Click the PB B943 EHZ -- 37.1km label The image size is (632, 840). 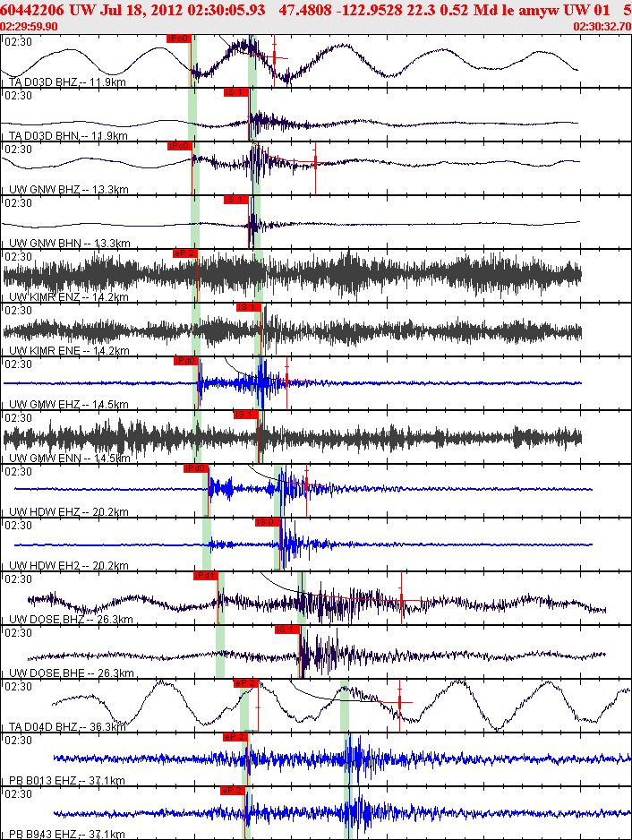click(x=67, y=834)
